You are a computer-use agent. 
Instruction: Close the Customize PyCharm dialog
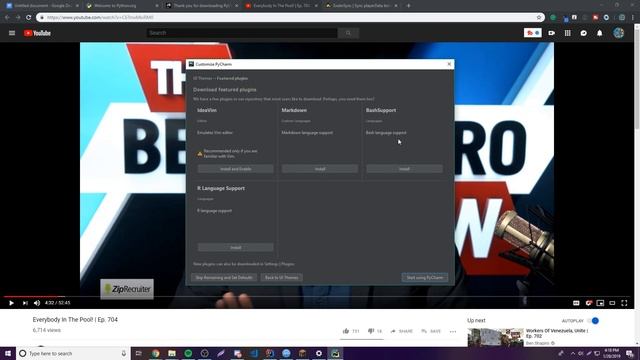449,64
